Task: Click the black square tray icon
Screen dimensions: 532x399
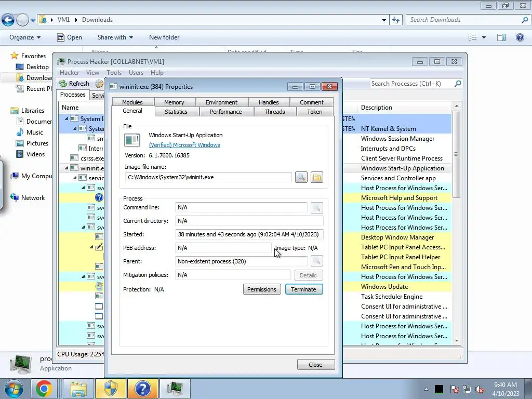Action: click(439, 389)
